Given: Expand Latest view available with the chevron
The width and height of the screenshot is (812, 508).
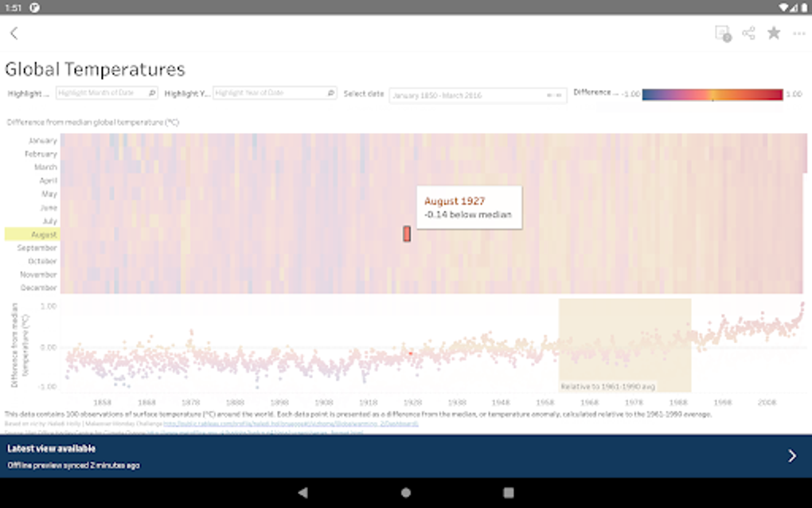Looking at the screenshot, I should tap(792, 455).
